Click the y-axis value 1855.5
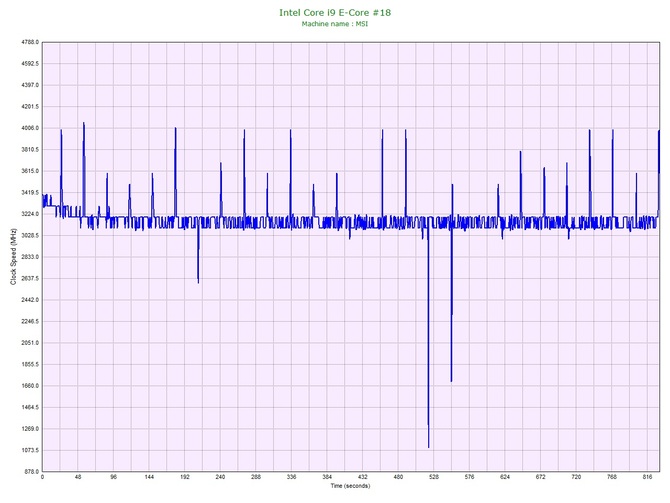The height and width of the screenshot is (503, 670). point(30,365)
